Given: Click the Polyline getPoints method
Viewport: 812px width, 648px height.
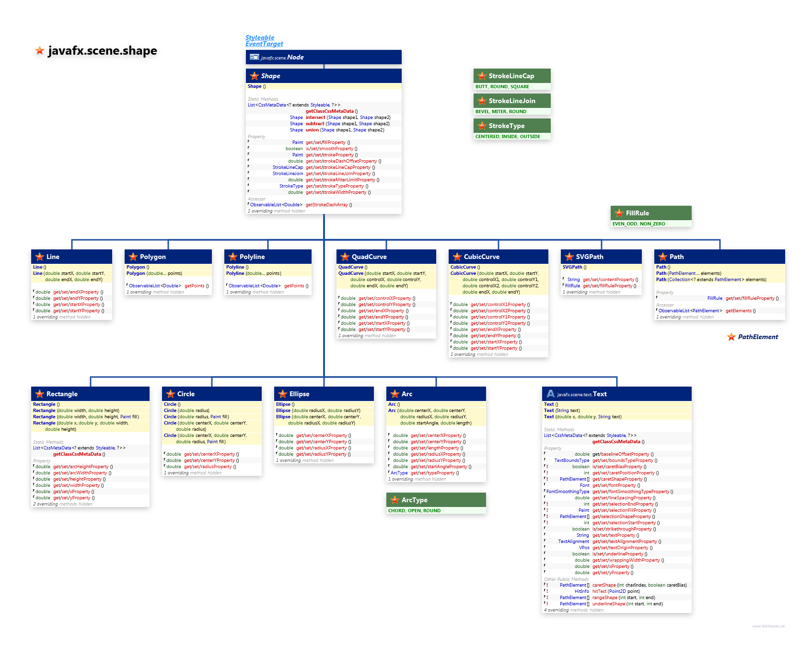Looking at the screenshot, I should [294, 286].
